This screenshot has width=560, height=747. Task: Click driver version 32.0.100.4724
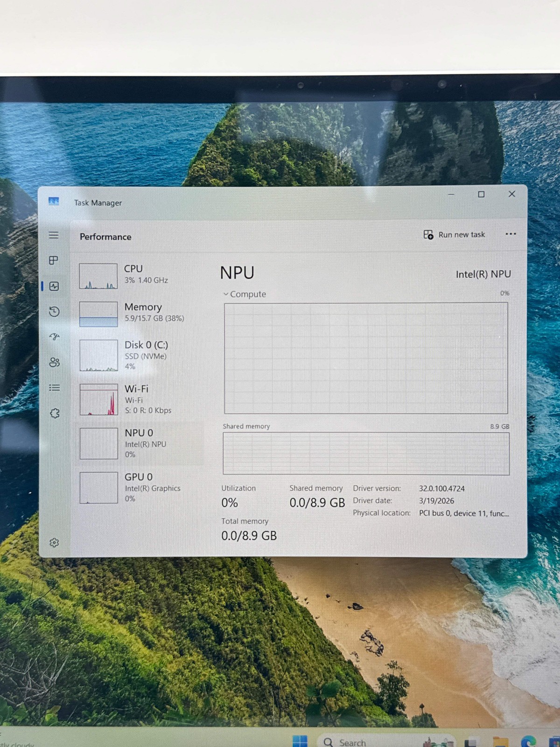pyautogui.click(x=441, y=488)
